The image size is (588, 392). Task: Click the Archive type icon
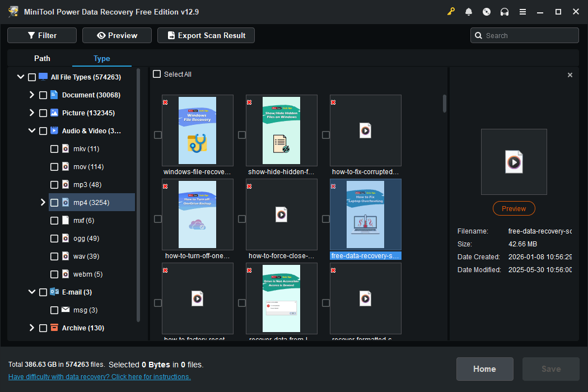54,328
